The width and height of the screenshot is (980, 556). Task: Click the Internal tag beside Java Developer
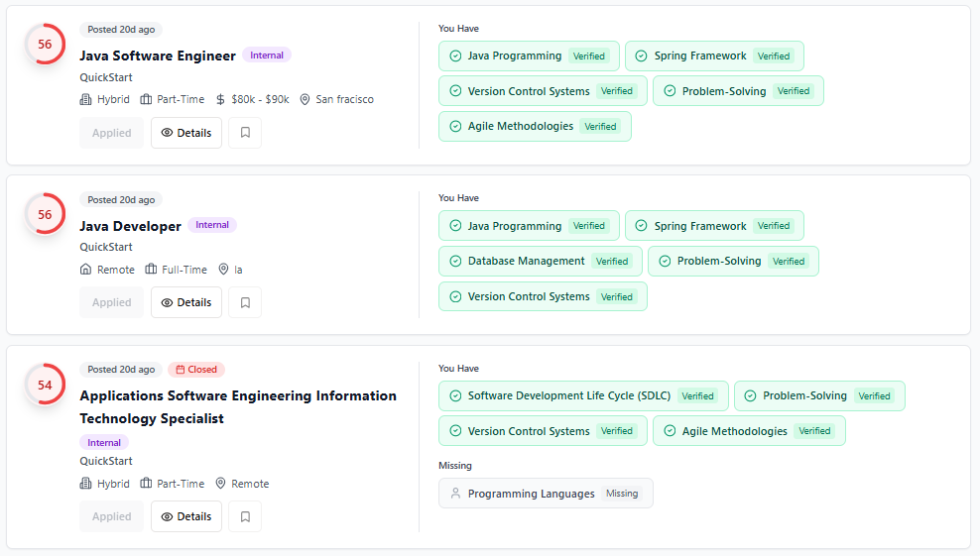[212, 225]
